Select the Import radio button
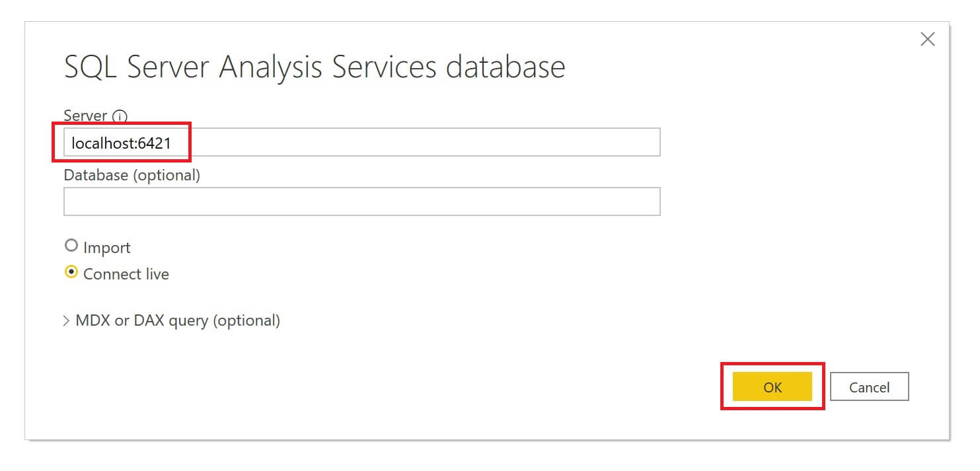The width and height of the screenshot is (980, 471). pos(71,245)
